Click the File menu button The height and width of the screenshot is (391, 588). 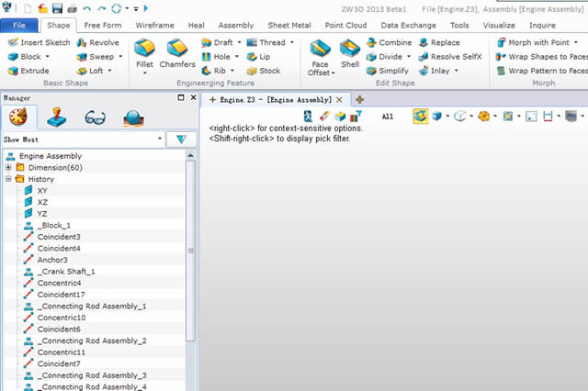(x=19, y=25)
